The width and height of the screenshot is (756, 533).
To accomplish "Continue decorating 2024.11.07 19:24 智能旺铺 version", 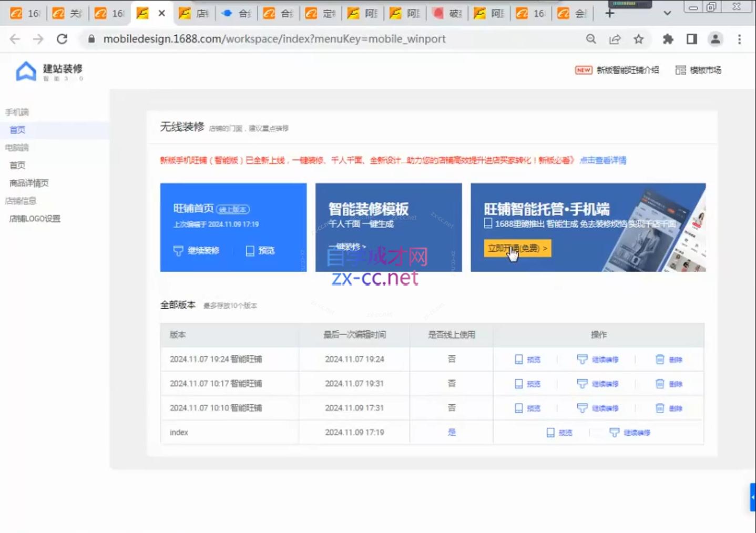I will pyautogui.click(x=598, y=360).
